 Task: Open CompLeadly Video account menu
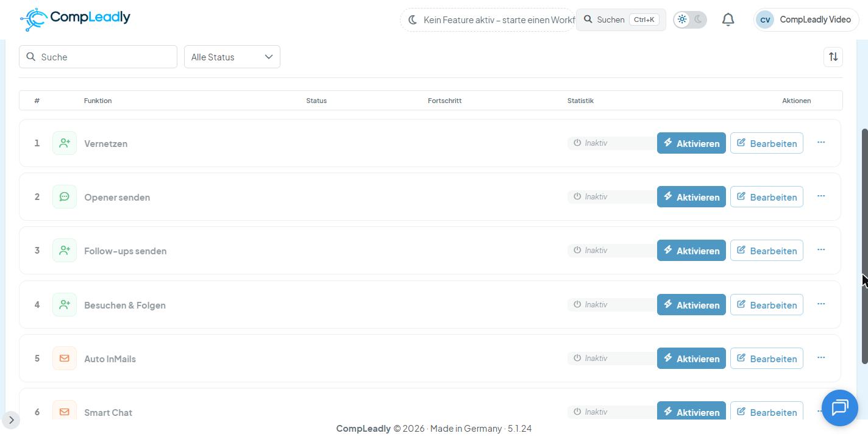(x=806, y=20)
